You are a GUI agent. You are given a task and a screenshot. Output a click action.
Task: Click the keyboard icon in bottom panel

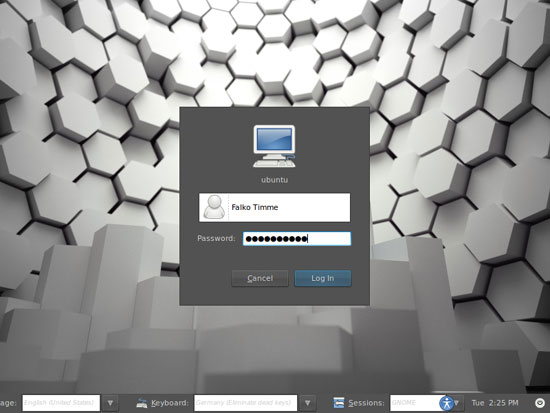click(142, 403)
